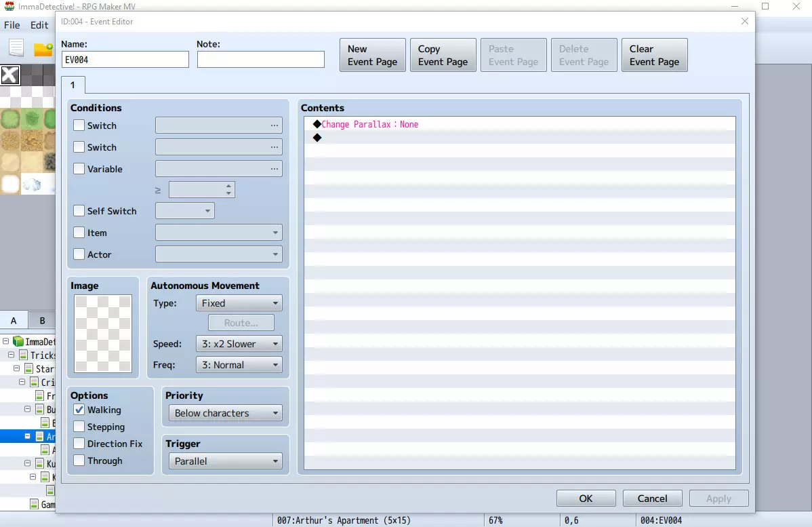Viewport: 812px width, 527px height.
Task: Open Variable condition selector button
Action: (274, 169)
